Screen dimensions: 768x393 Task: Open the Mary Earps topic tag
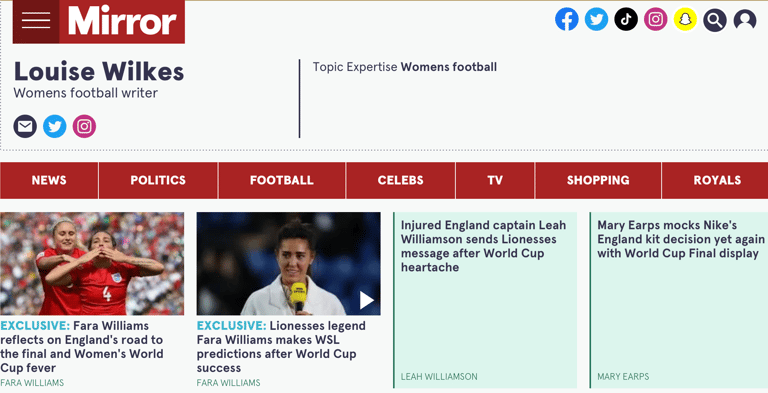pyautogui.click(x=623, y=376)
